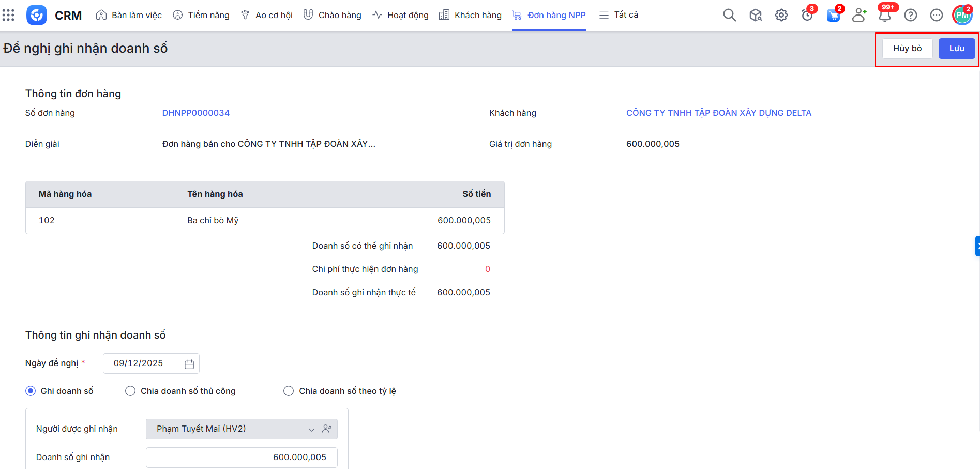Click the user avatar icon
Viewport: 980px width, 472px height.
point(962,15)
